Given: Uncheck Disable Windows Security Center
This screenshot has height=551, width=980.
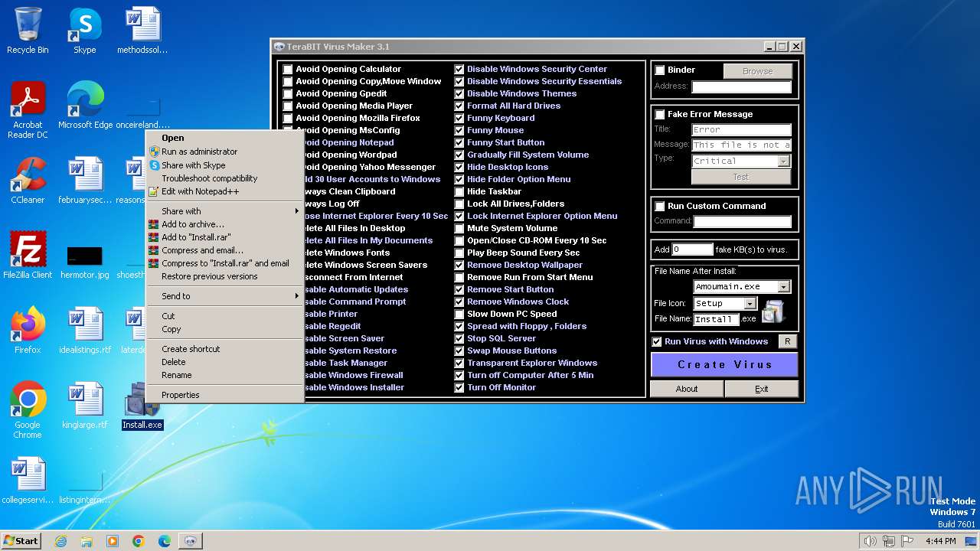Looking at the screenshot, I should click(459, 70).
